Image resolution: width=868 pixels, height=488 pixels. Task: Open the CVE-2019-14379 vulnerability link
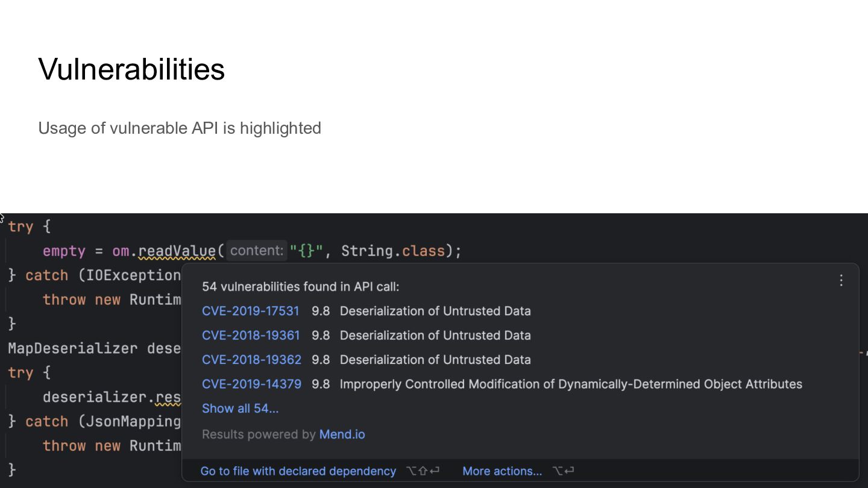[x=251, y=384]
